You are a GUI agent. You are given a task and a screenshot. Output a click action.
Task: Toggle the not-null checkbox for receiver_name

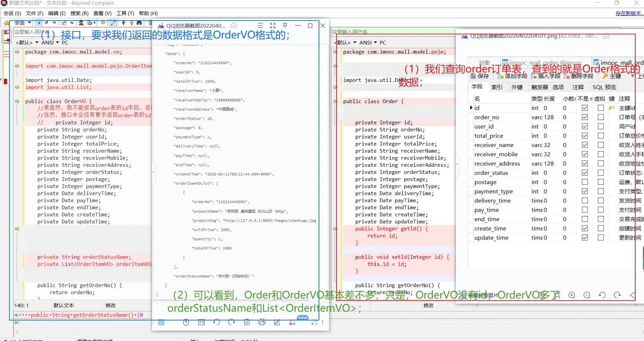coord(585,145)
